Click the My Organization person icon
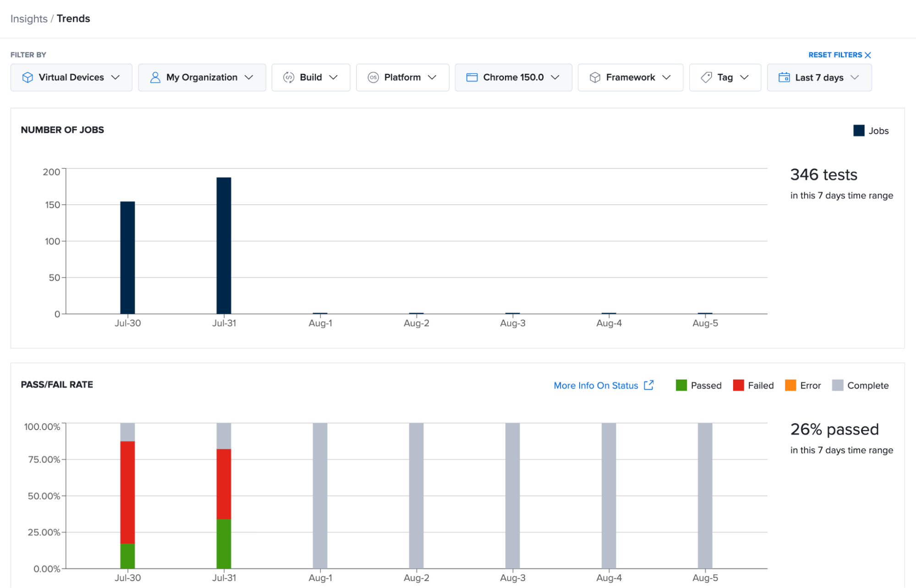This screenshot has width=916, height=588. point(155,77)
